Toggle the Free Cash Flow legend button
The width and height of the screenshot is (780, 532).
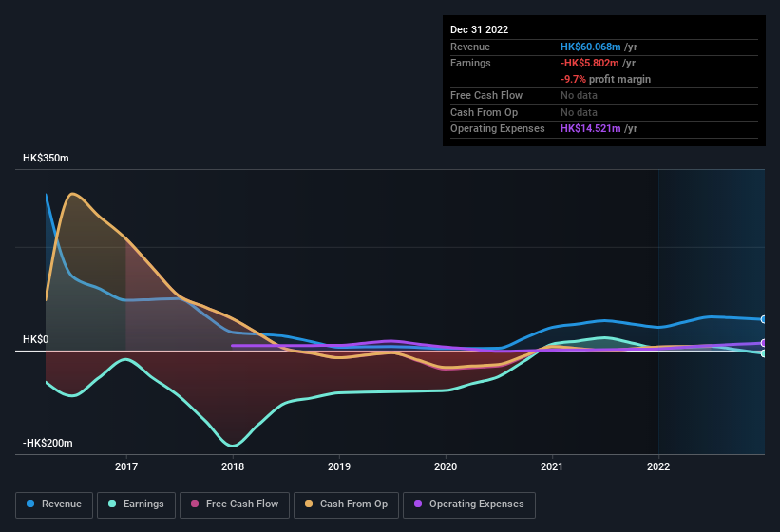click(x=235, y=504)
